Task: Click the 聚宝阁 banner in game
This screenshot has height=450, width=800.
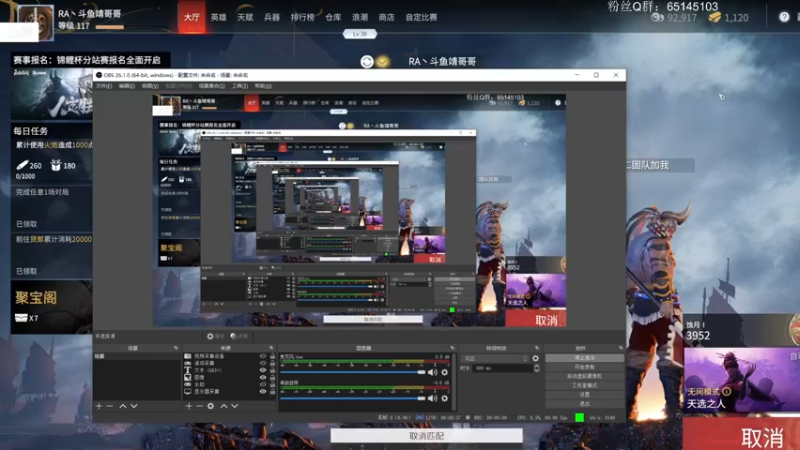Action: [51, 308]
